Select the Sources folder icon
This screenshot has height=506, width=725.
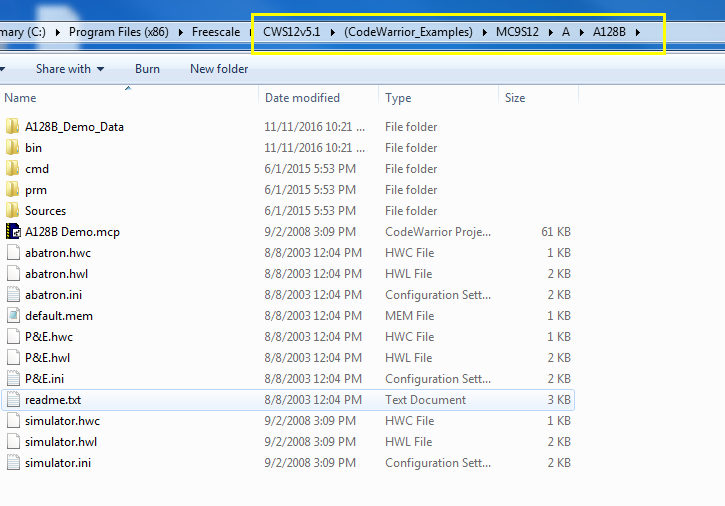pyautogui.click(x=13, y=210)
